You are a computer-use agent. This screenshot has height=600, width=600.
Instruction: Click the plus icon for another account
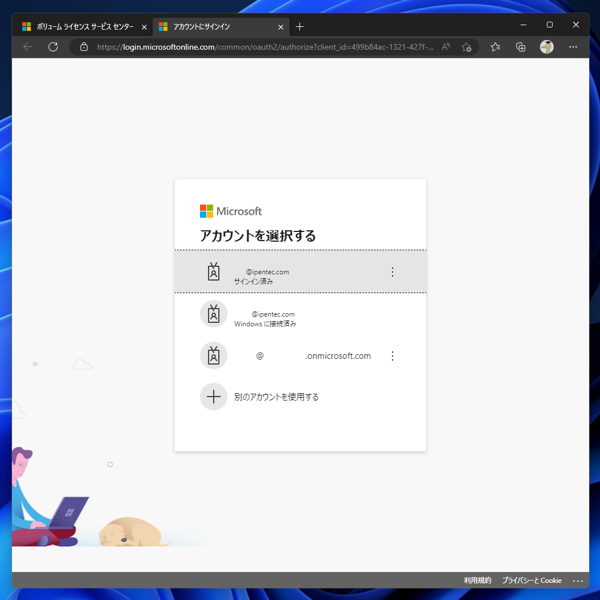(214, 397)
